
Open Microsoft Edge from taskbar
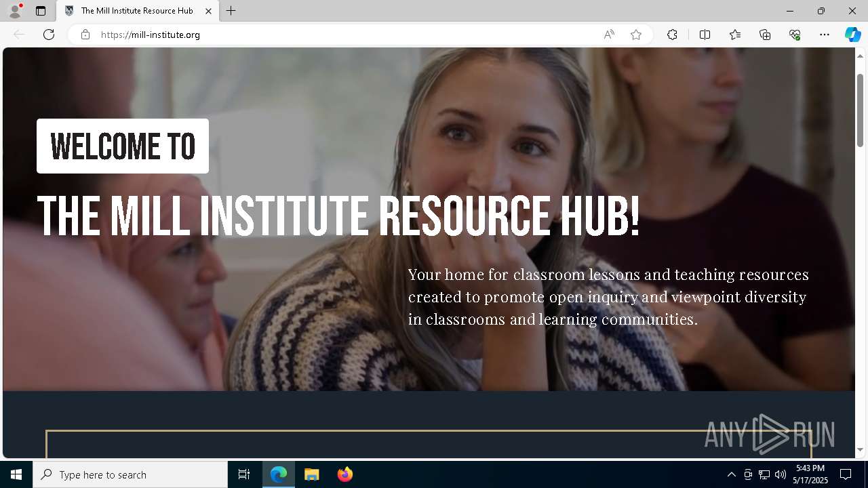(279, 474)
